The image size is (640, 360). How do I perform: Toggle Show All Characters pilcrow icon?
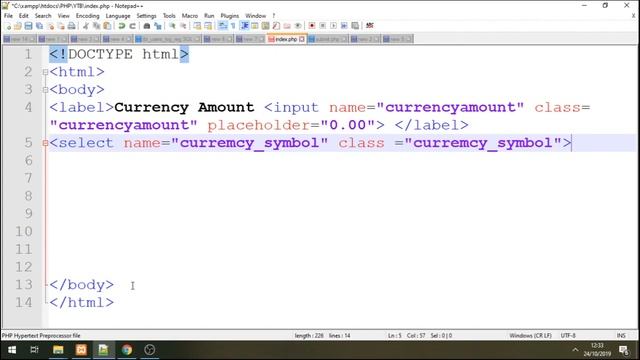coord(233,26)
